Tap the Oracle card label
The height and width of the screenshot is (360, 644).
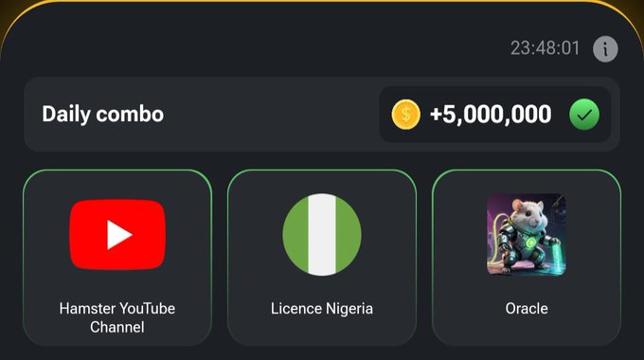coord(527,309)
